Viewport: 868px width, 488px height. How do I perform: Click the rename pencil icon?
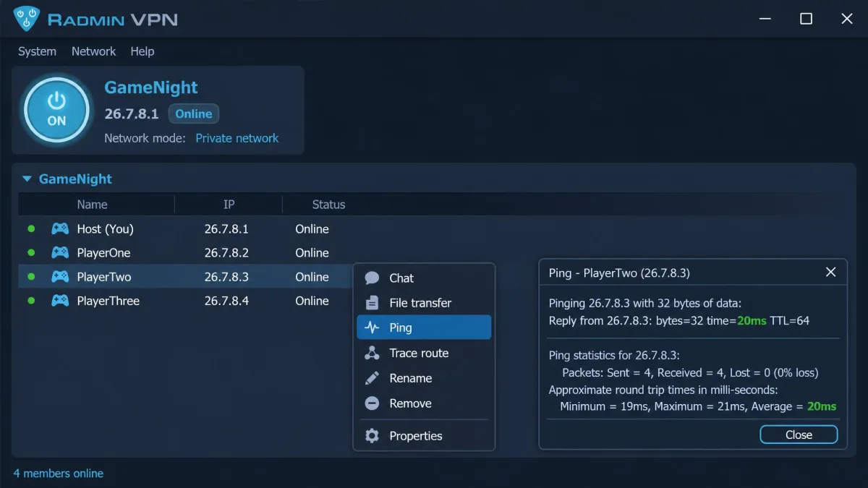tap(372, 378)
